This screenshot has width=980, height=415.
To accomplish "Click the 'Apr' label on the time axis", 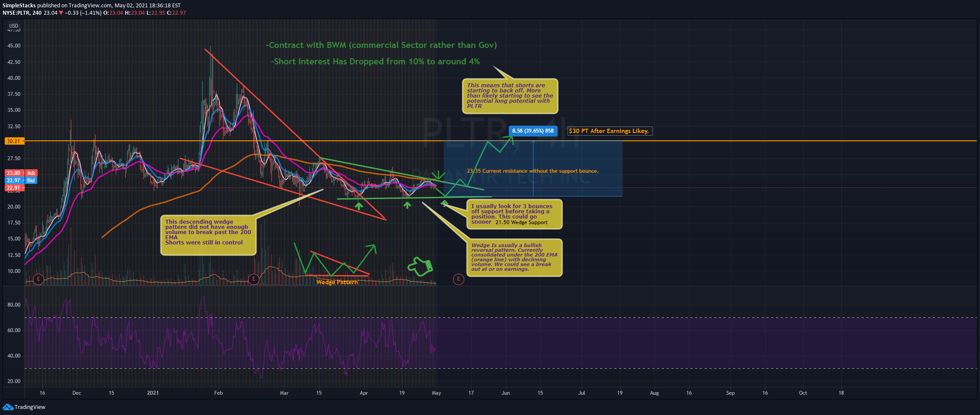I will point(364,393).
